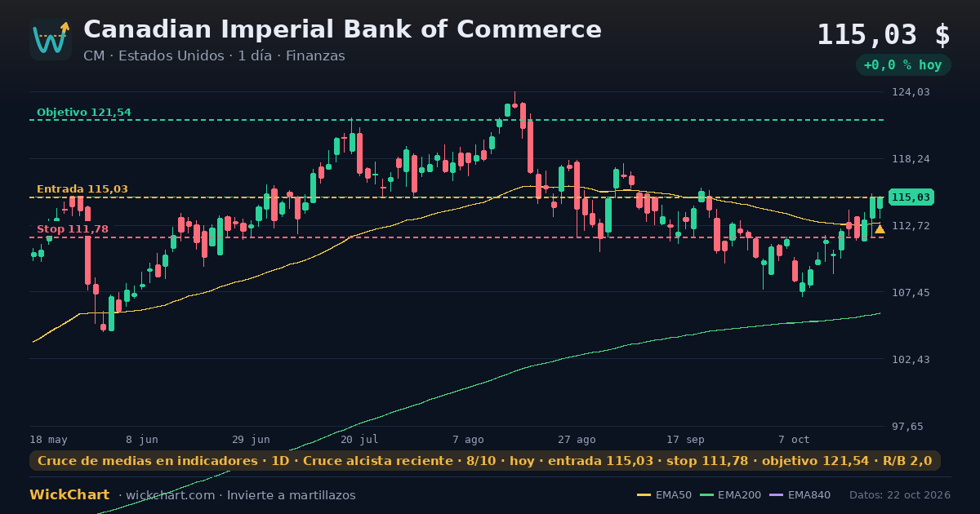Click the orange signal triangle marker
This screenshot has height=514, width=980.
(x=880, y=229)
